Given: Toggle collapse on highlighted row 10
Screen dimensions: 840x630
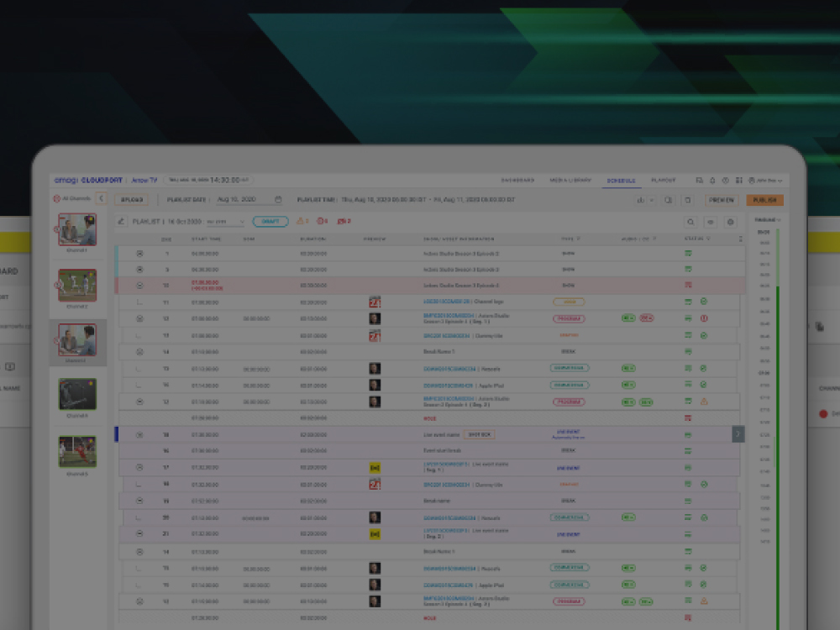Looking at the screenshot, I should 139,286.
